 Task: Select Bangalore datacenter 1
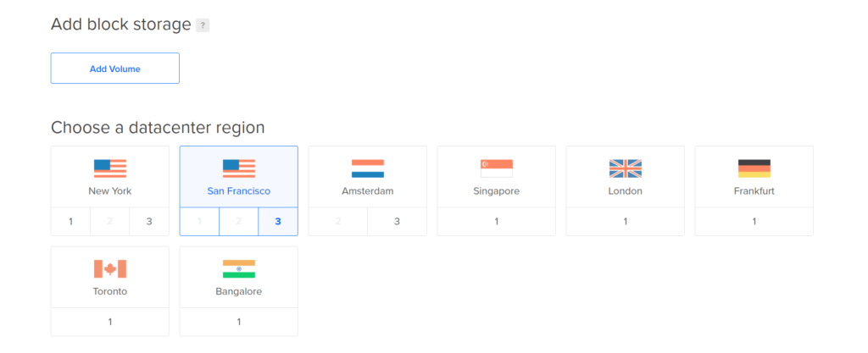pyautogui.click(x=239, y=322)
